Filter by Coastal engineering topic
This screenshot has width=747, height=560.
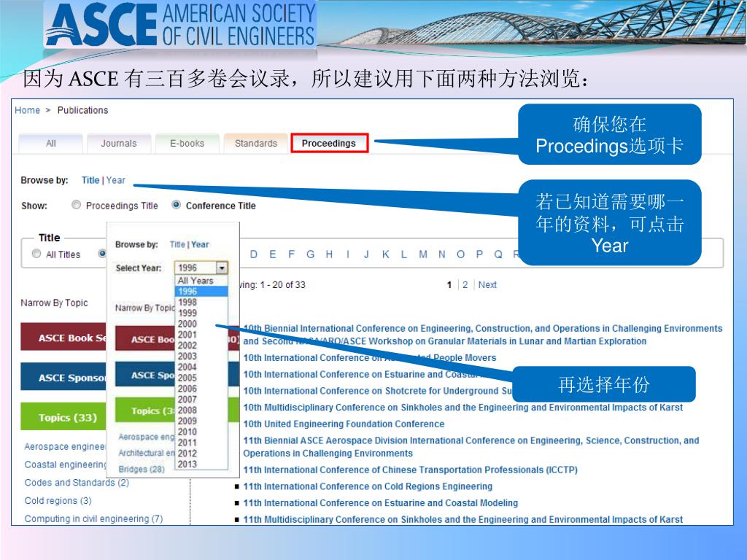[x=65, y=464]
